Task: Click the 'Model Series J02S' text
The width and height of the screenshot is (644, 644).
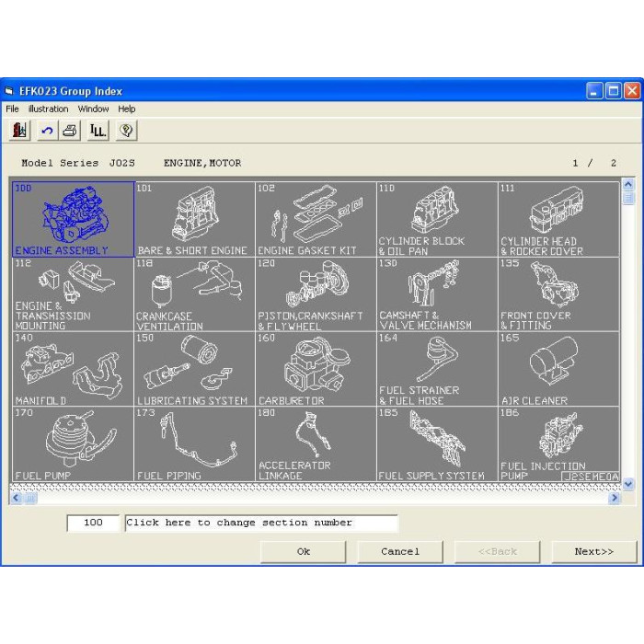Action: [x=78, y=163]
